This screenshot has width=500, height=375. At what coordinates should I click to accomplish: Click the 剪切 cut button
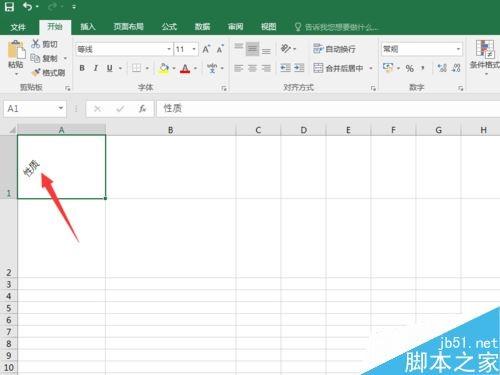click(x=45, y=44)
